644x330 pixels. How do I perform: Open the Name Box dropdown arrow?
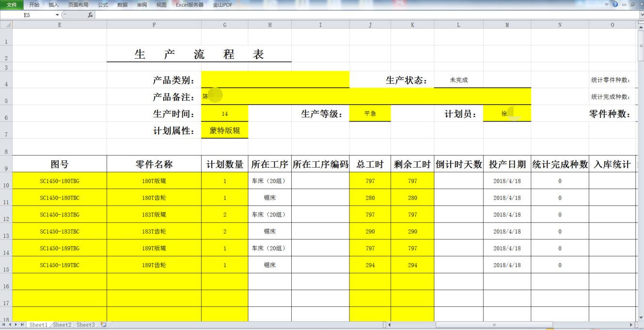(x=57, y=15)
